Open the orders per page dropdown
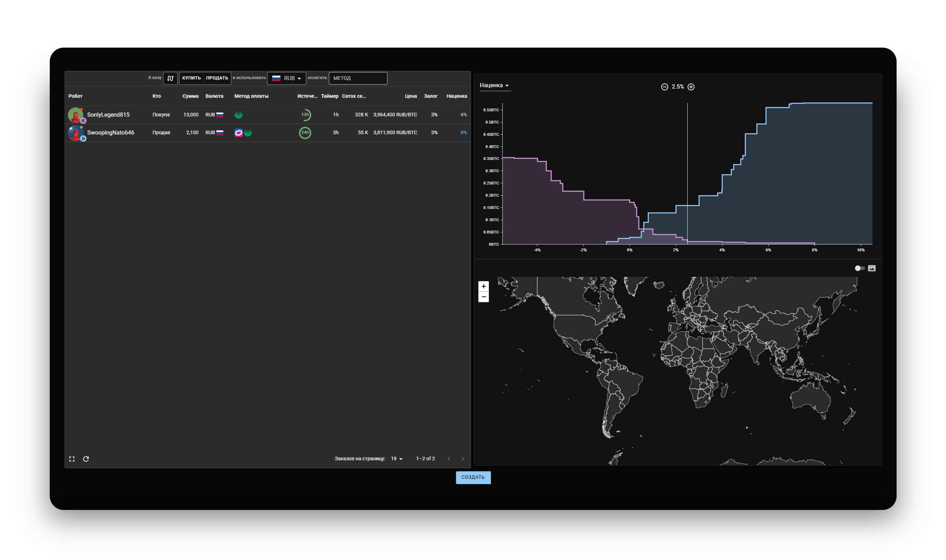 click(397, 458)
